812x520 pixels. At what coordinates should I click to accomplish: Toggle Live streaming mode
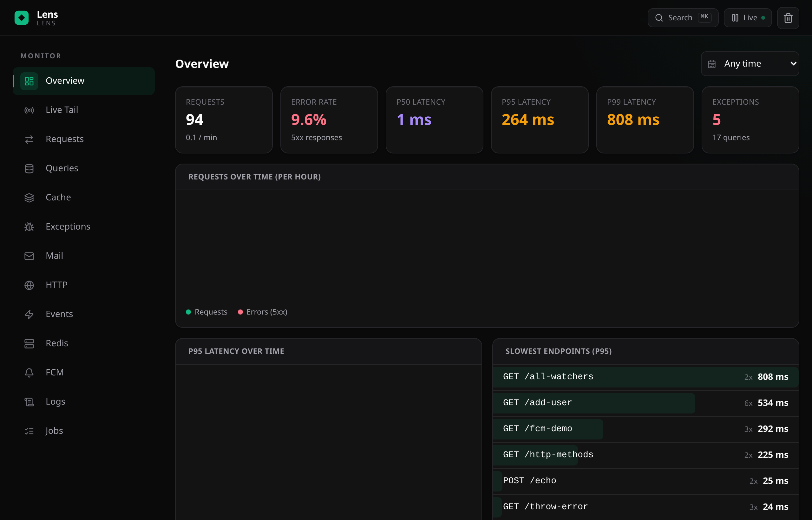[x=748, y=18]
